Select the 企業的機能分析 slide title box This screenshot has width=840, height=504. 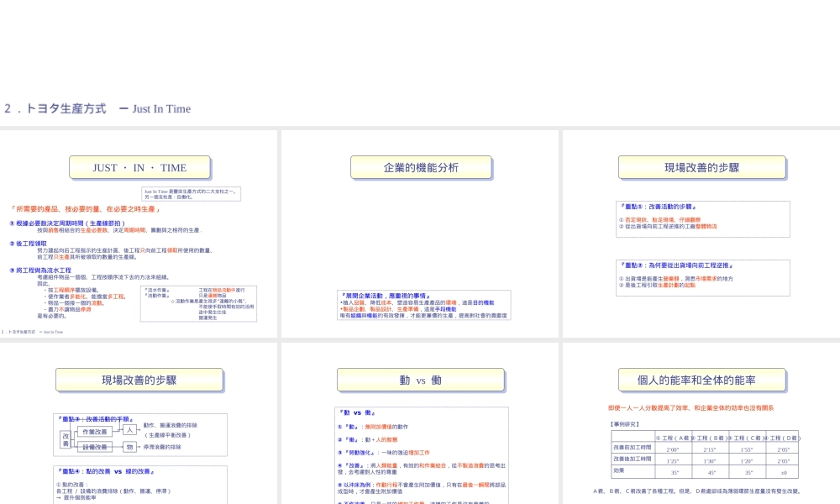point(420,167)
